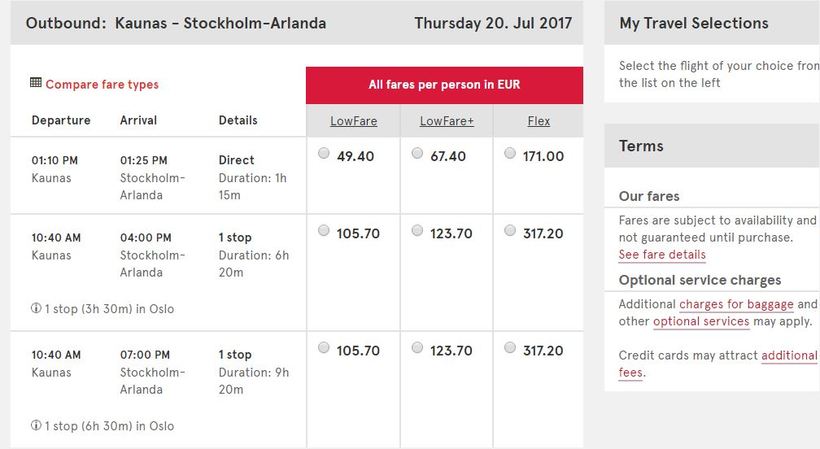Viewport: 820px width, 449px height.
Task: Click the info icon for 3h 30m Oslo stop
Action: [36, 309]
